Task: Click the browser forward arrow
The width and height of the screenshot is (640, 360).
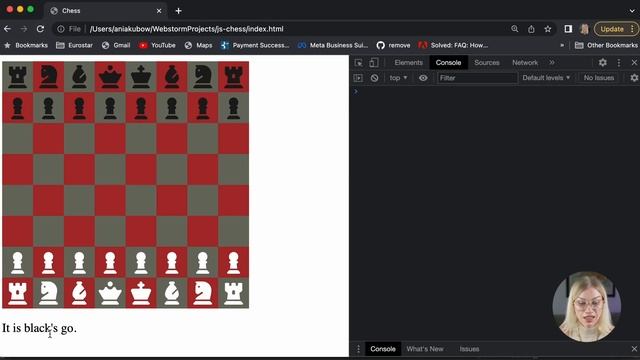Action: (x=24, y=29)
